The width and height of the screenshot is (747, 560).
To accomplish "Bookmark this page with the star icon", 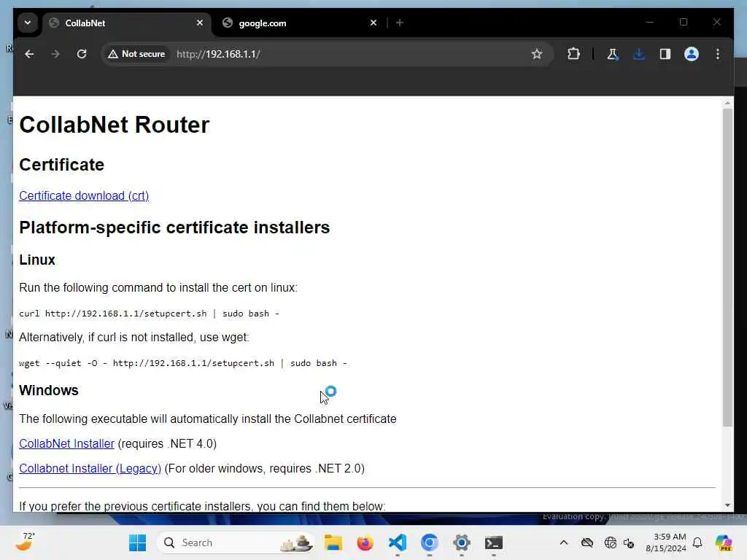I will 537,54.
